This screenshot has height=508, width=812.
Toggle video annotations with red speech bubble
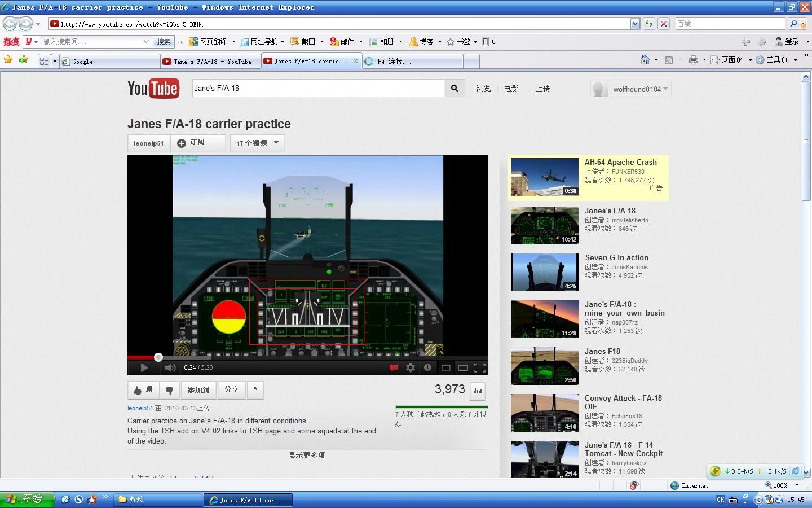point(394,368)
